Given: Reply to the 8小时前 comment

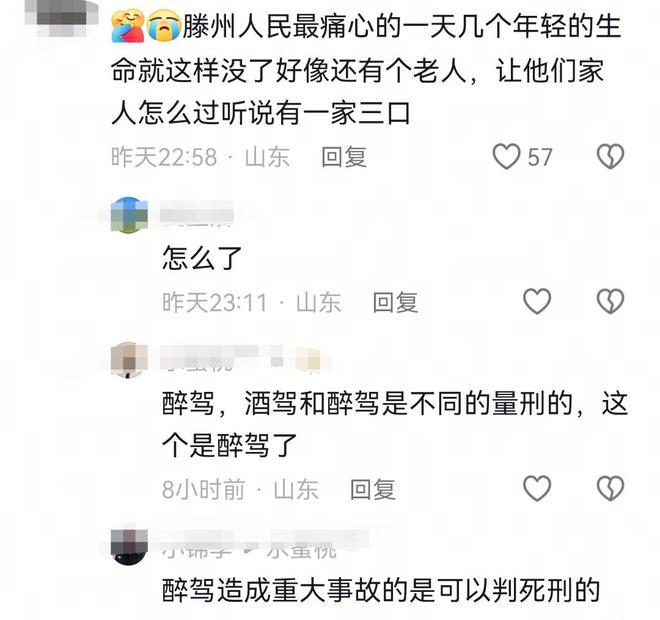Looking at the screenshot, I should coord(373,490).
